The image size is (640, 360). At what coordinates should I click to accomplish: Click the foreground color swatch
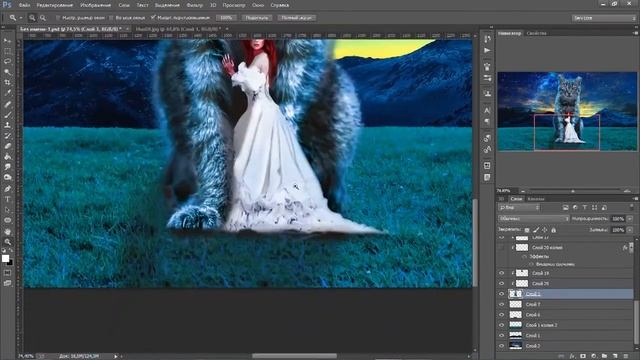tap(5, 258)
